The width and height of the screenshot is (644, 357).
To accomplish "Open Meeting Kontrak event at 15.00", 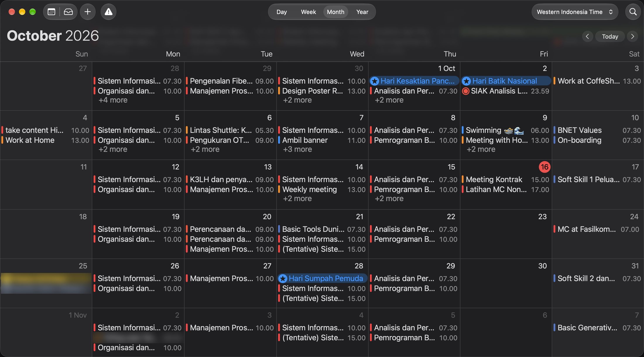I will pos(506,179).
